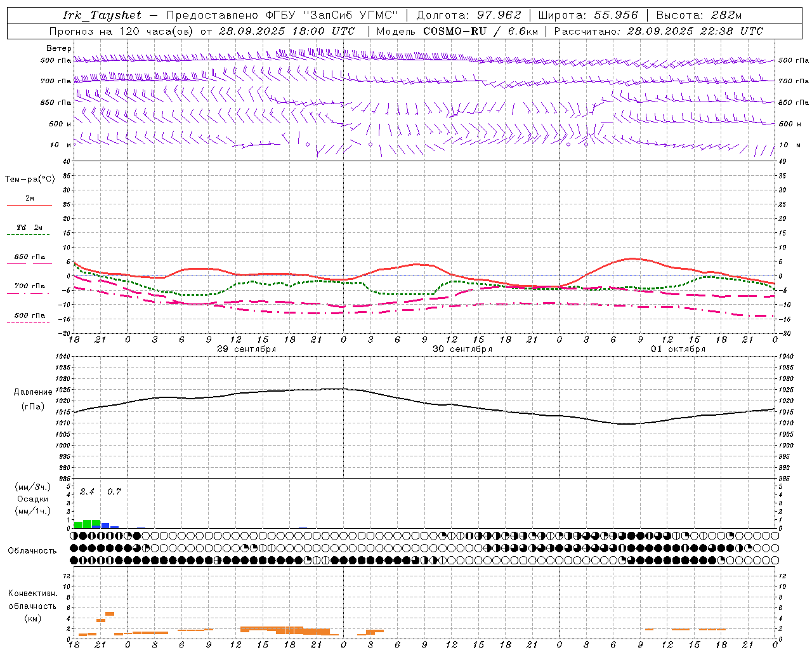Viewport: 812px width, 650px height.
Task: Click the 500 гПа temperature legend entry
Action: coord(30,315)
